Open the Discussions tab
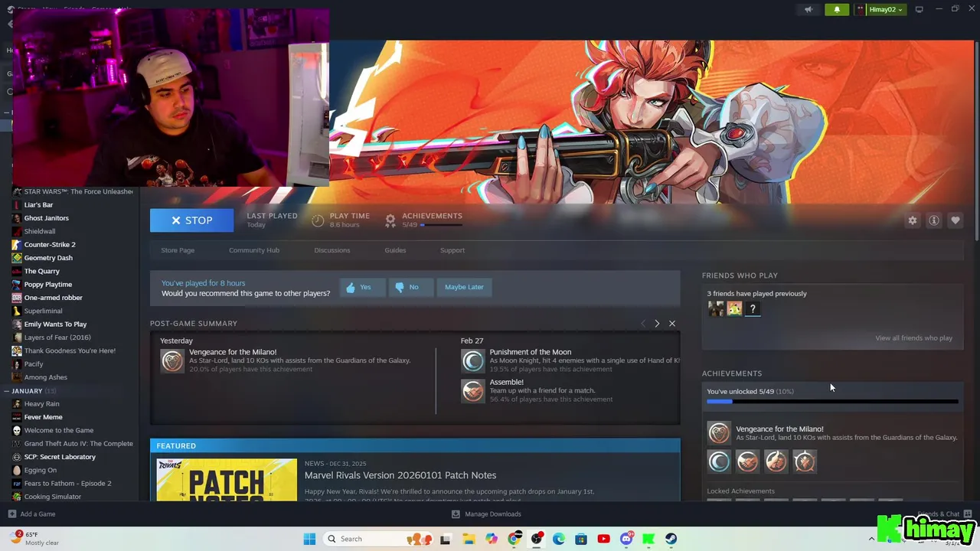 point(332,250)
